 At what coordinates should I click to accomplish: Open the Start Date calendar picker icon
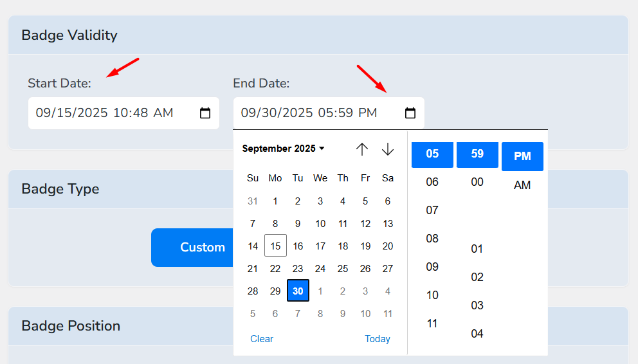205,113
